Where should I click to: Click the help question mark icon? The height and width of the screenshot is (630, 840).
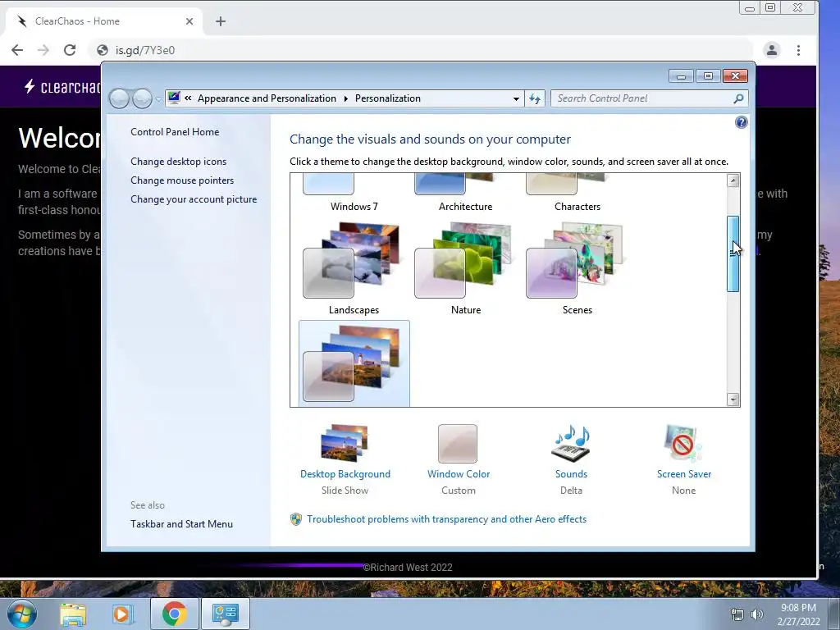741,123
